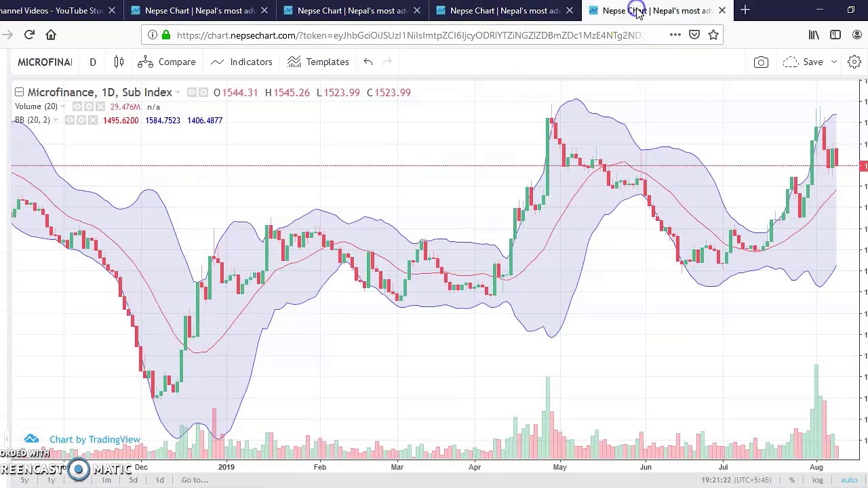Open settings gear for Volume indicator
868x488 pixels.
[x=88, y=106]
